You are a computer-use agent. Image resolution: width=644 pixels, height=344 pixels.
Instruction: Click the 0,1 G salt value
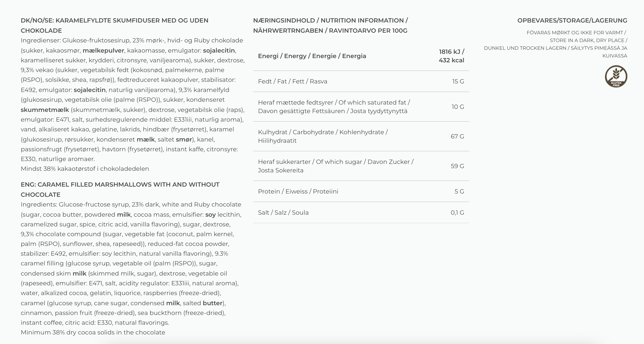pos(457,213)
